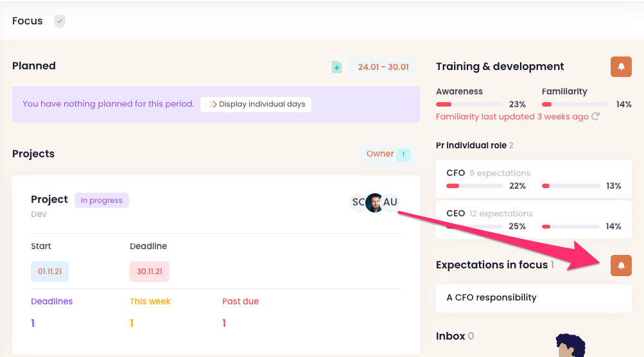Click the green add-plan document icon

coord(336,67)
